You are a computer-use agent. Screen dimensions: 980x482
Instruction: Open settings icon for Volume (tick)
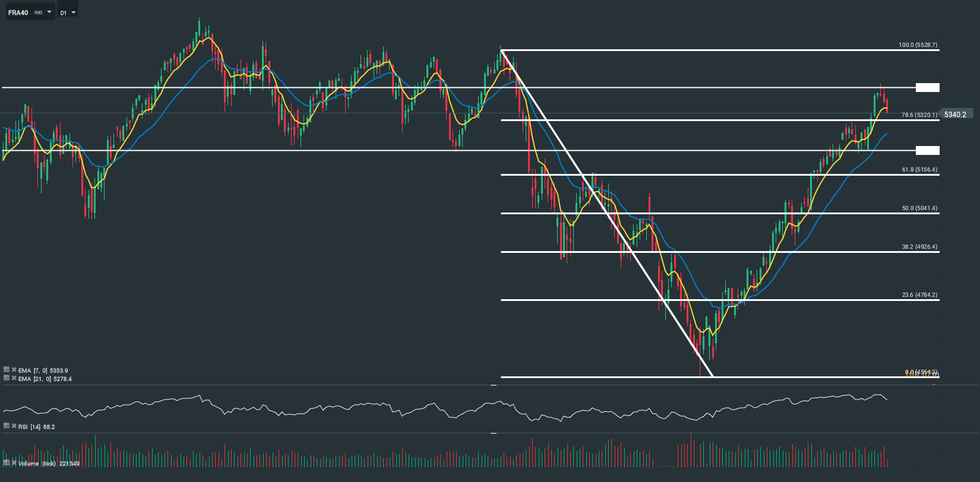tap(7, 462)
